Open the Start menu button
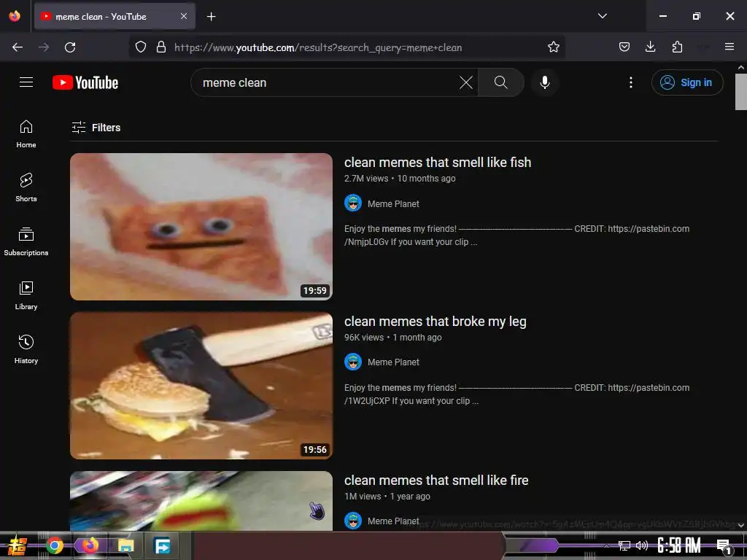 [x=17, y=545]
